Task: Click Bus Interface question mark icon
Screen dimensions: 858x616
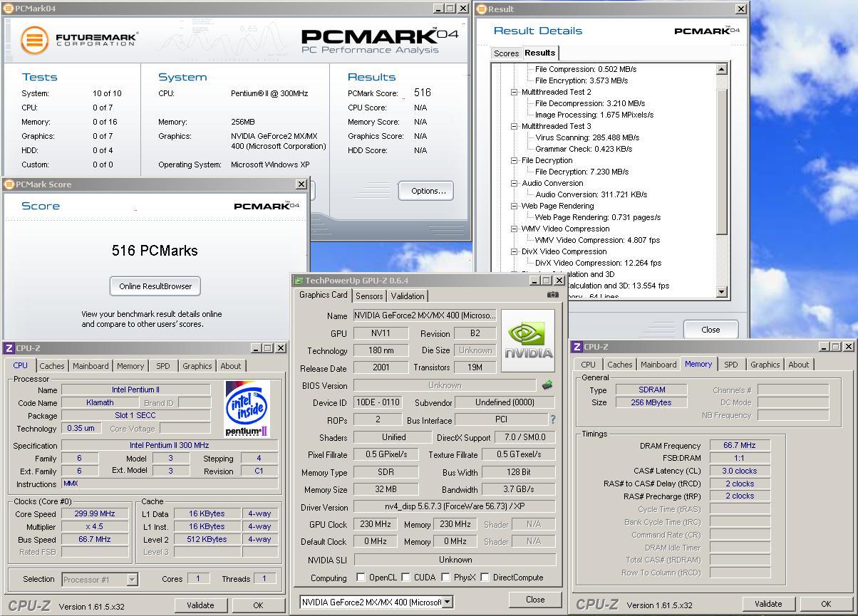Action: tap(552, 420)
